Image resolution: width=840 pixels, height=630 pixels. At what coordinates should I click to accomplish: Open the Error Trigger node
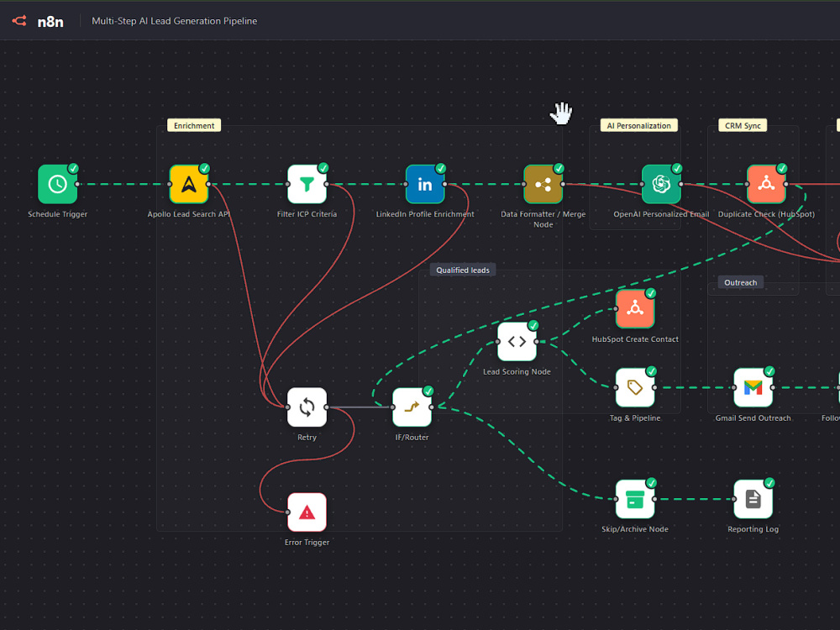pyautogui.click(x=307, y=512)
